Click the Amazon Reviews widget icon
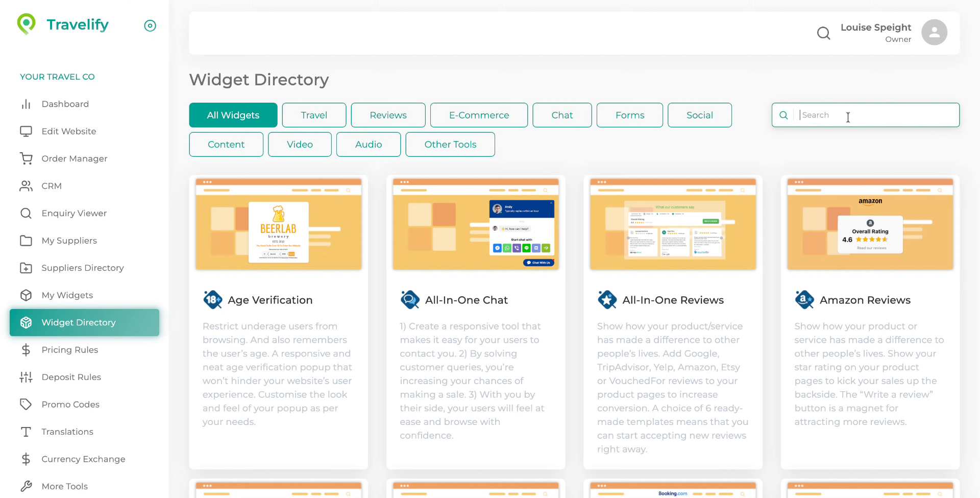Viewport: 980px width, 498px height. [x=804, y=300]
